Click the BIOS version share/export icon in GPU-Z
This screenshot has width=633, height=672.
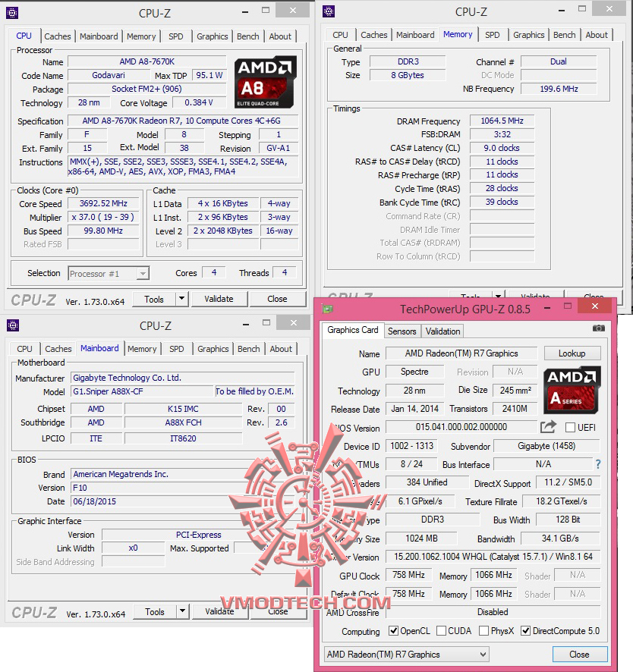pyautogui.click(x=548, y=427)
